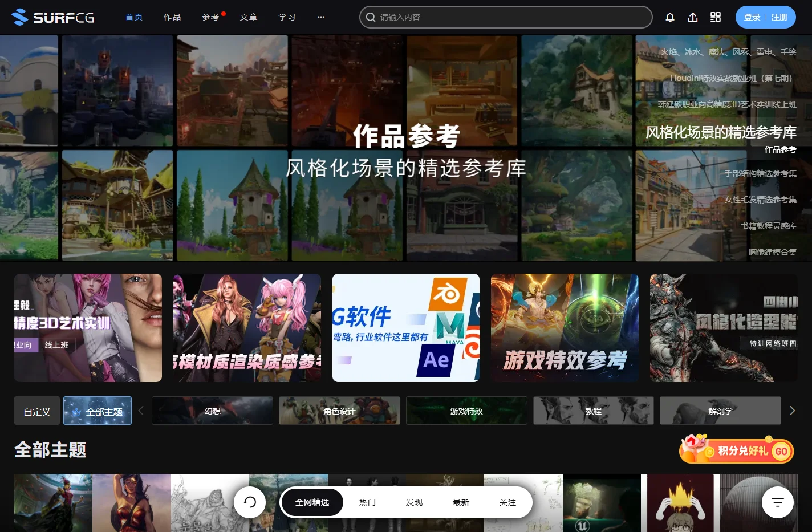The width and height of the screenshot is (812, 532).
Task: Choose the 教程 theme card
Action: point(594,411)
